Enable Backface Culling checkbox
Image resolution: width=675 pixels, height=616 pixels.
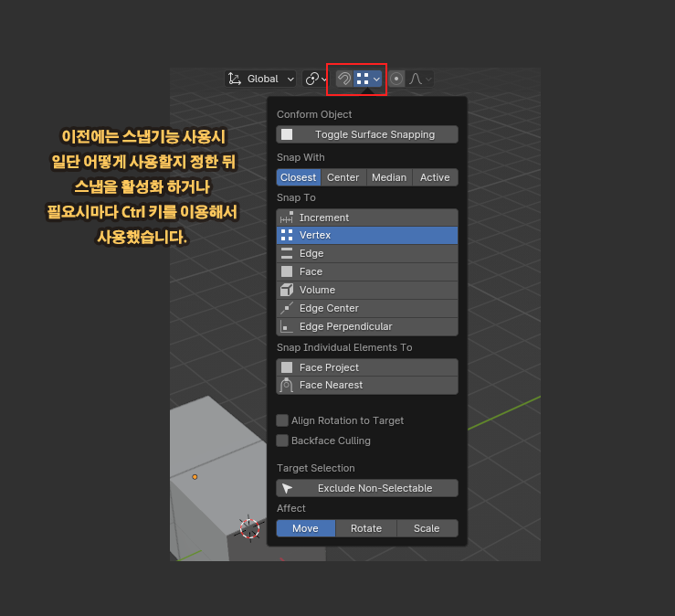pos(282,441)
